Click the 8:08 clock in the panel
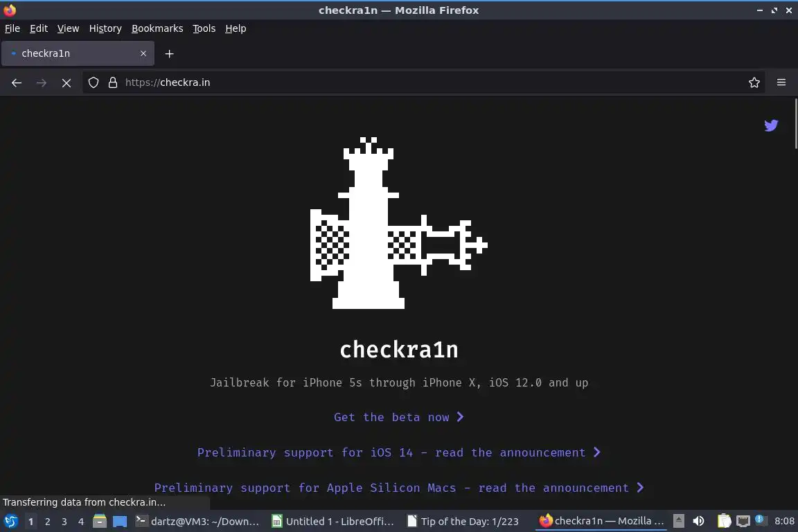 click(784, 522)
